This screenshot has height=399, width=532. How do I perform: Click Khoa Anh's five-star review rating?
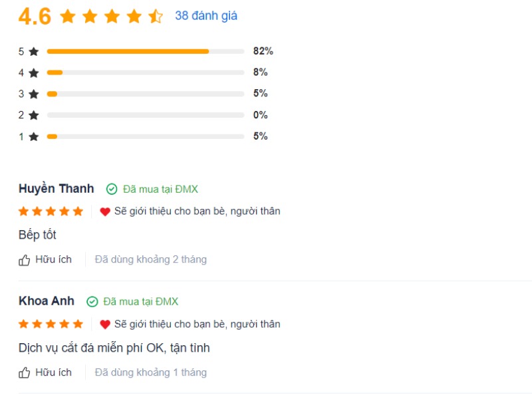click(x=51, y=325)
